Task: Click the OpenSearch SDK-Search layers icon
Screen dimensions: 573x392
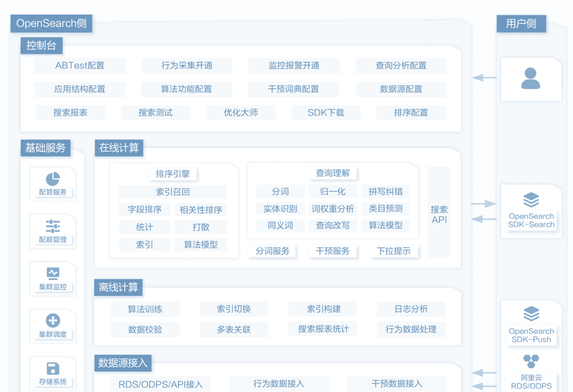Action: point(531,200)
